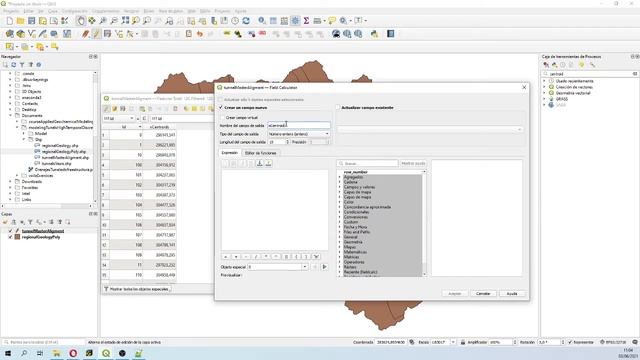
Task: Click the Save Project floppy icon
Action: [31, 21]
